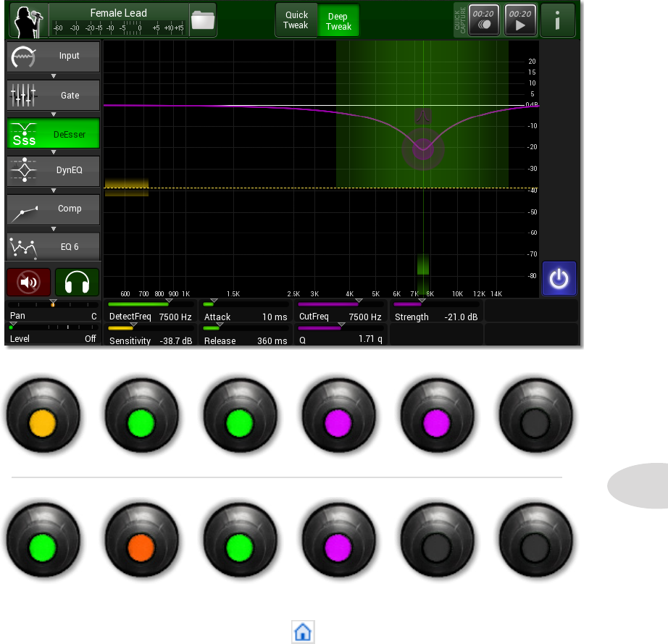Click the second green top-row knob
The image size is (668, 644).
(240, 415)
